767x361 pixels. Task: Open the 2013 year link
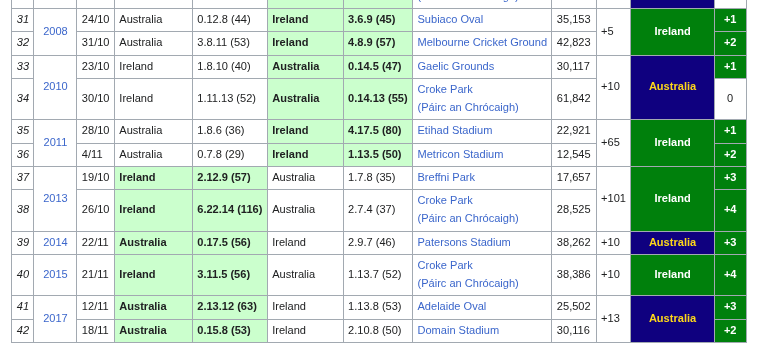tap(55, 198)
